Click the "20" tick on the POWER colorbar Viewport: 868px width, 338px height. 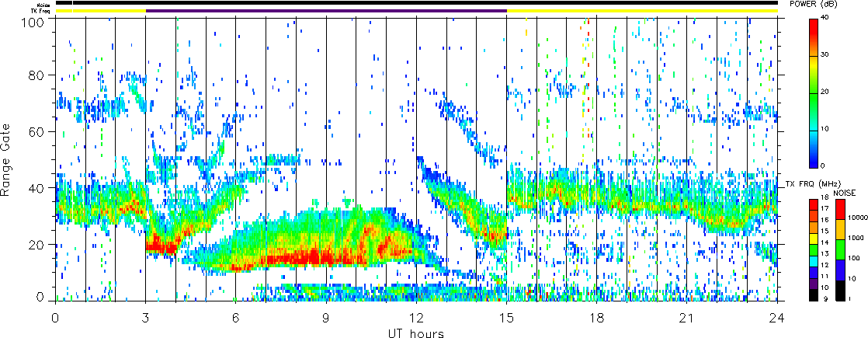click(x=825, y=92)
